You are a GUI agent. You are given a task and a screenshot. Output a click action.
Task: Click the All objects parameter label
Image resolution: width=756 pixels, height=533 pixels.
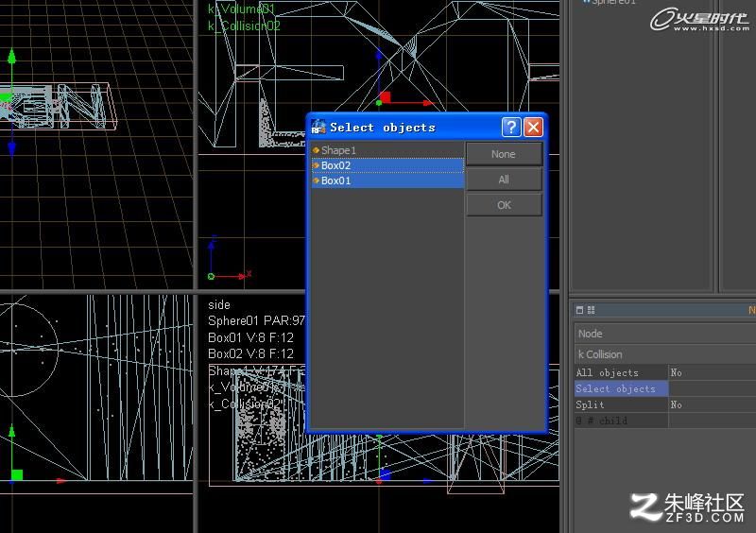click(x=607, y=372)
